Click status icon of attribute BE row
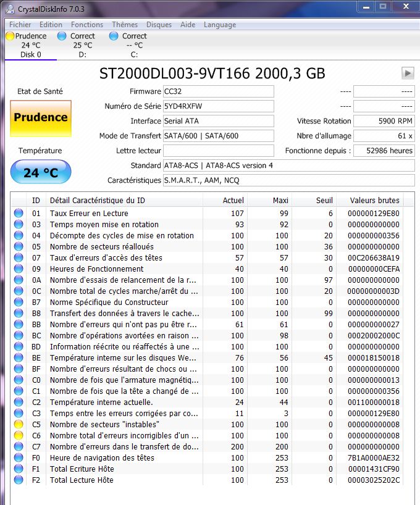This screenshot has width=420, height=505. click(19, 357)
